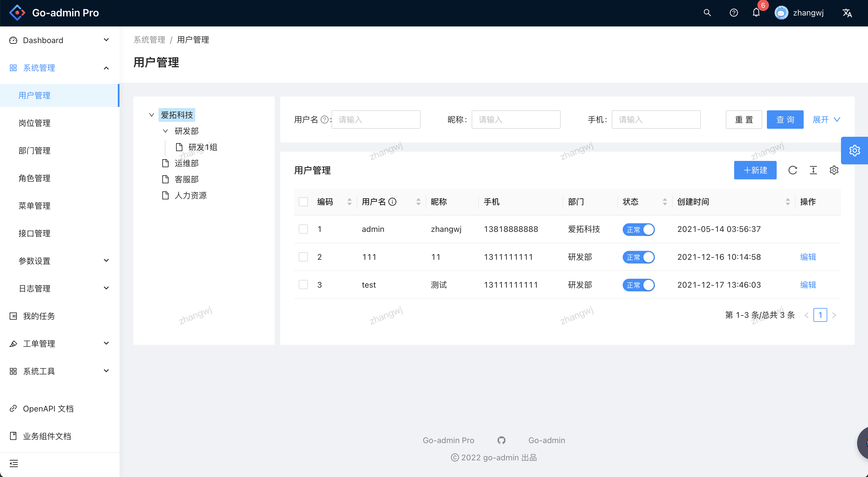Viewport: 868px width, 477px height.
Task: Switch language via the 文A icon
Action: click(847, 13)
